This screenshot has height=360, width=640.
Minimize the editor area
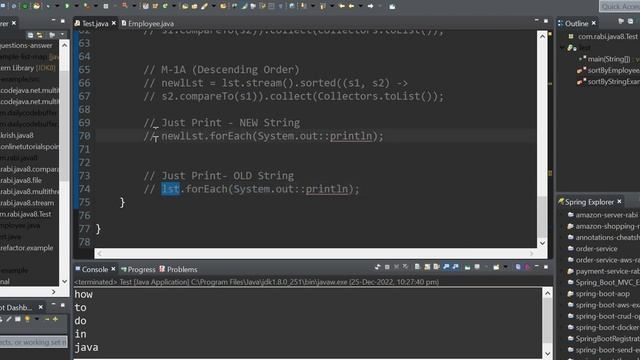(536, 20)
